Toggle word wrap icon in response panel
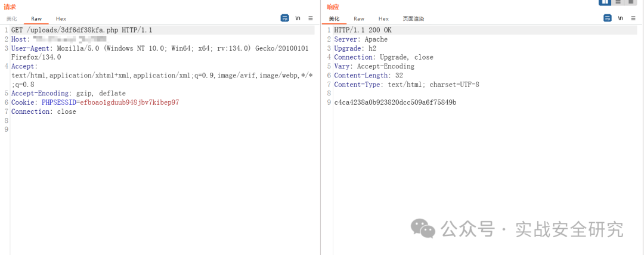644x255 pixels. [x=608, y=18]
